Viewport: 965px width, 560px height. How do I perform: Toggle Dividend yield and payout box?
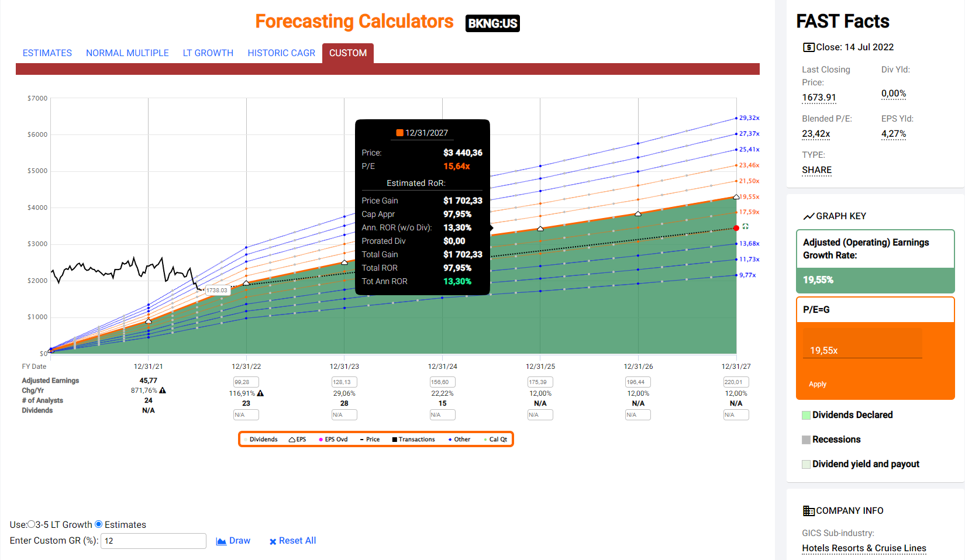coord(807,464)
